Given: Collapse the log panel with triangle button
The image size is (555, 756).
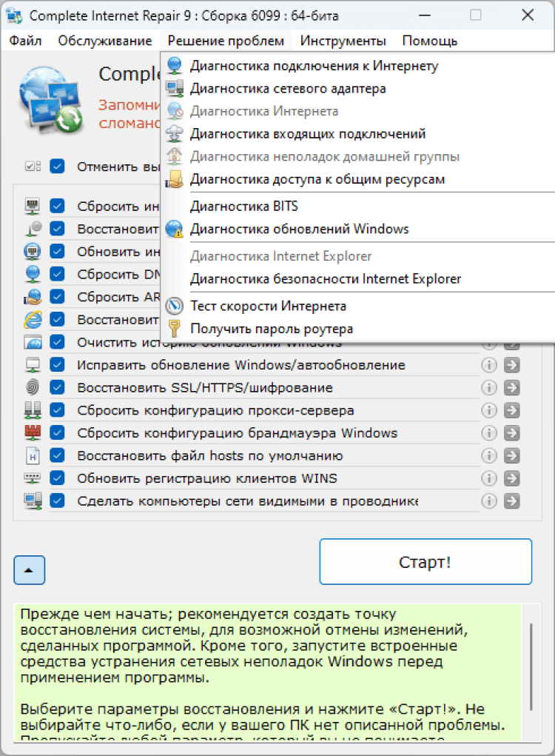Looking at the screenshot, I should [29, 570].
